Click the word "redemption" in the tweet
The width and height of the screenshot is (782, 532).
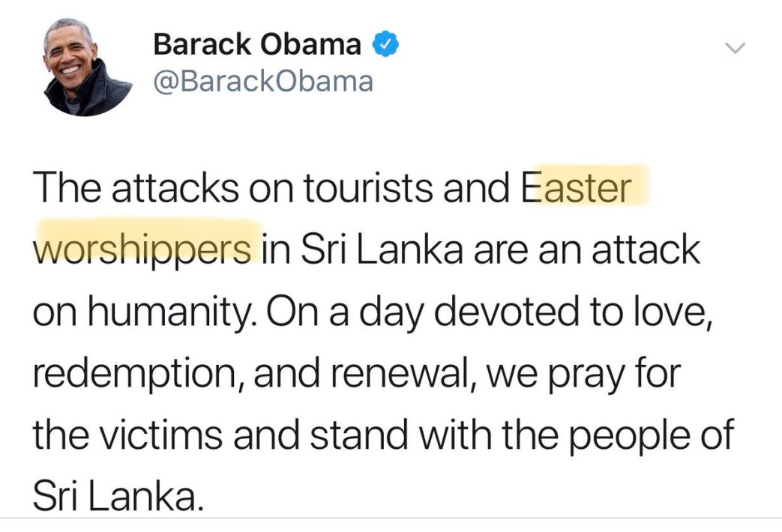(127, 372)
